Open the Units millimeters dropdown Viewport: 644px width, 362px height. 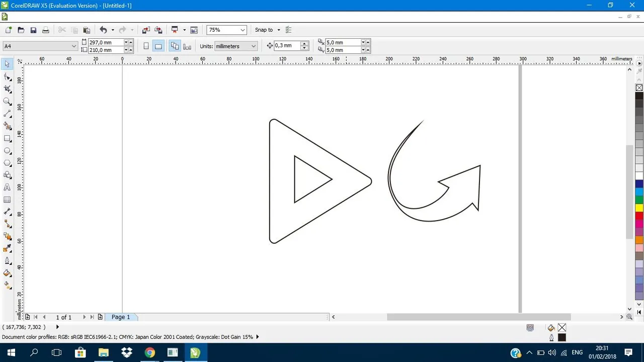[254, 46]
